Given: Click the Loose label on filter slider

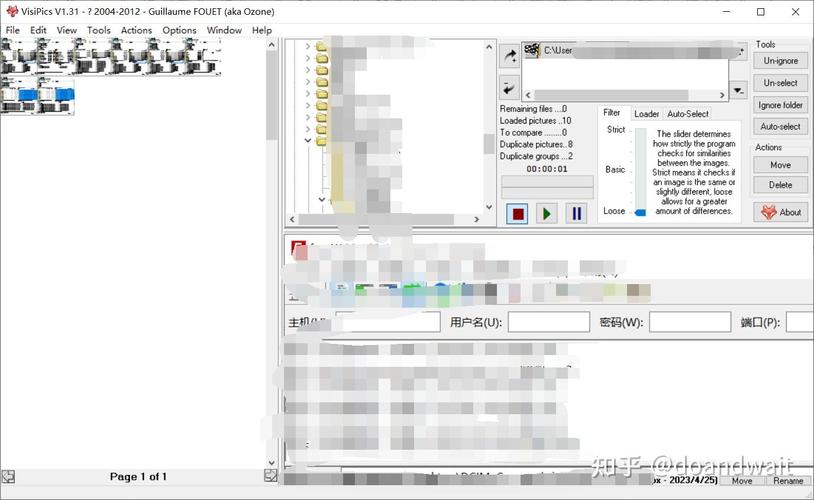Looking at the screenshot, I should tap(614, 211).
